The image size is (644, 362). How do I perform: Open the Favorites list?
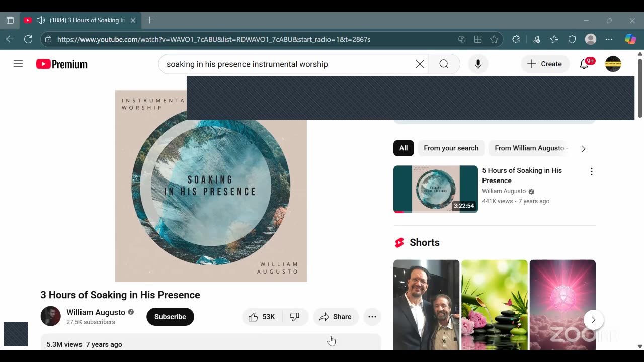(x=554, y=39)
